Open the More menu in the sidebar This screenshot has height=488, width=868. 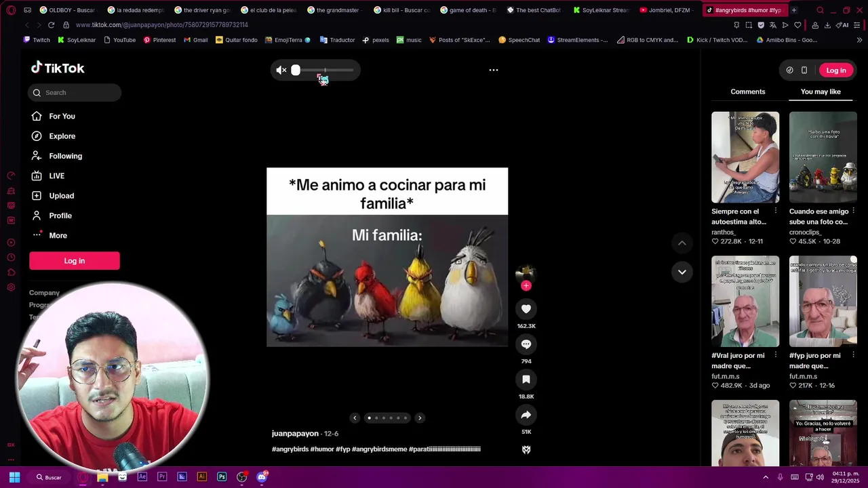50,235
